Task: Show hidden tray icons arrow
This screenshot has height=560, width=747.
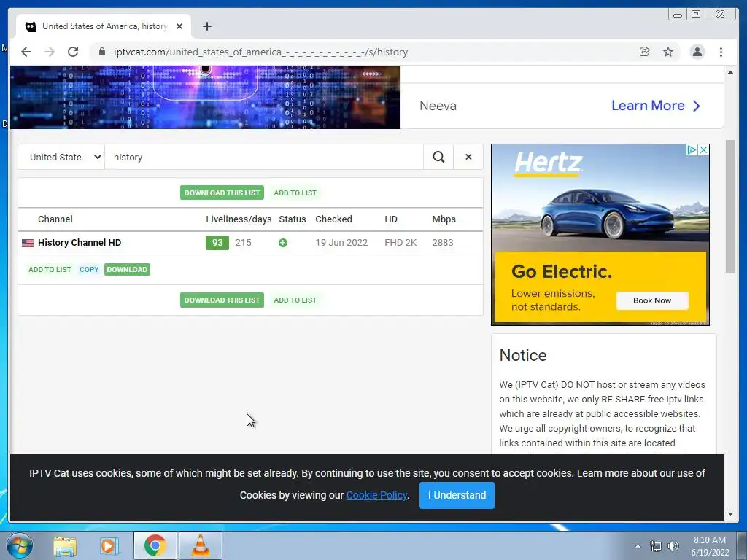Action: tap(638, 546)
